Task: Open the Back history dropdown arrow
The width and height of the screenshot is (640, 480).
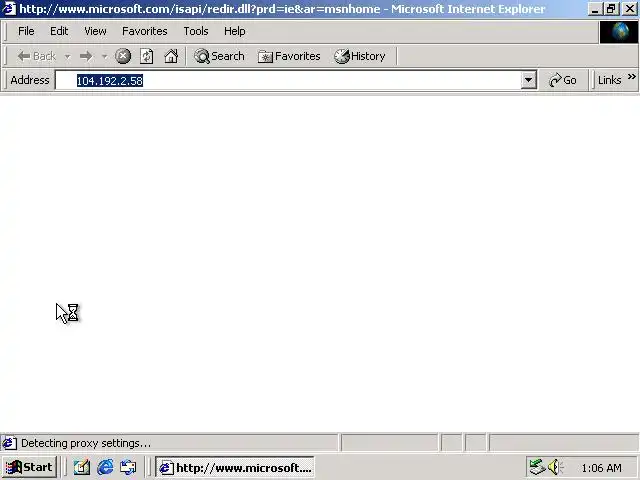Action: pos(67,56)
